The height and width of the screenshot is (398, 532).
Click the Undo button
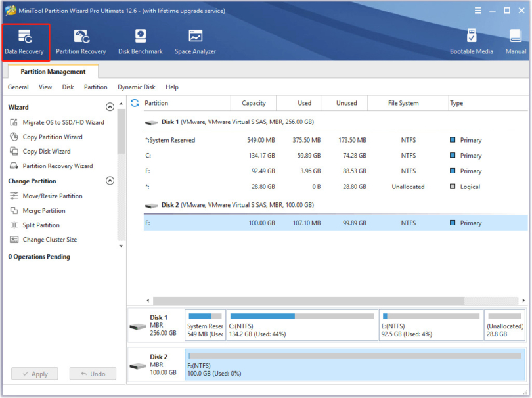92,373
